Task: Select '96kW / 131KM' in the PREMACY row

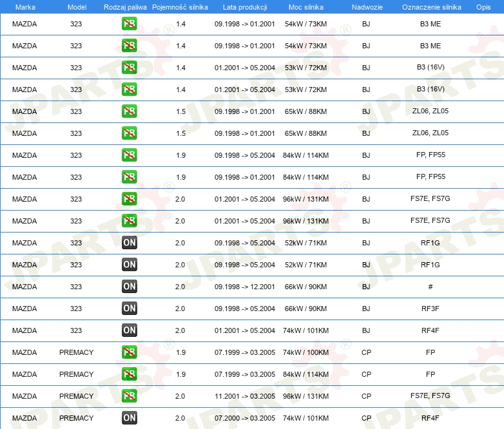Action: 305,396
